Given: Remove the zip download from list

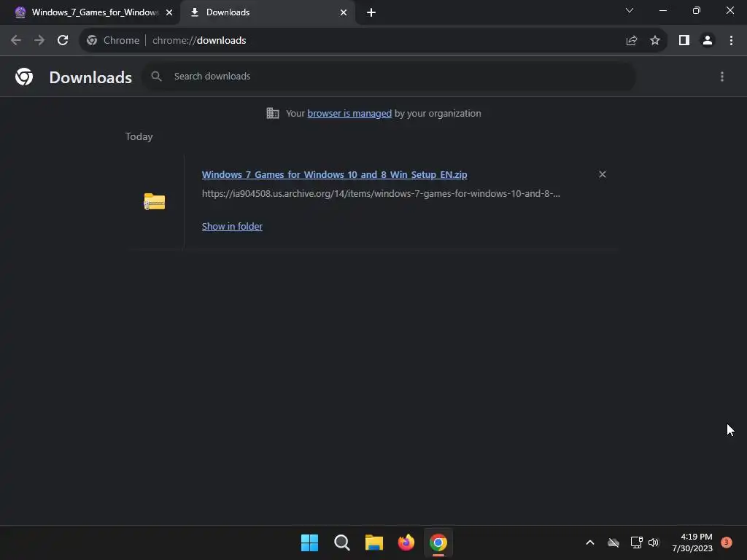Looking at the screenshot, I should [602, 174].
